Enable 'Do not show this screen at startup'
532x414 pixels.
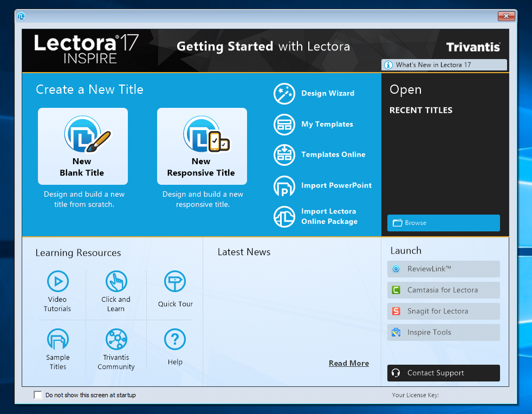pos(38,395)
